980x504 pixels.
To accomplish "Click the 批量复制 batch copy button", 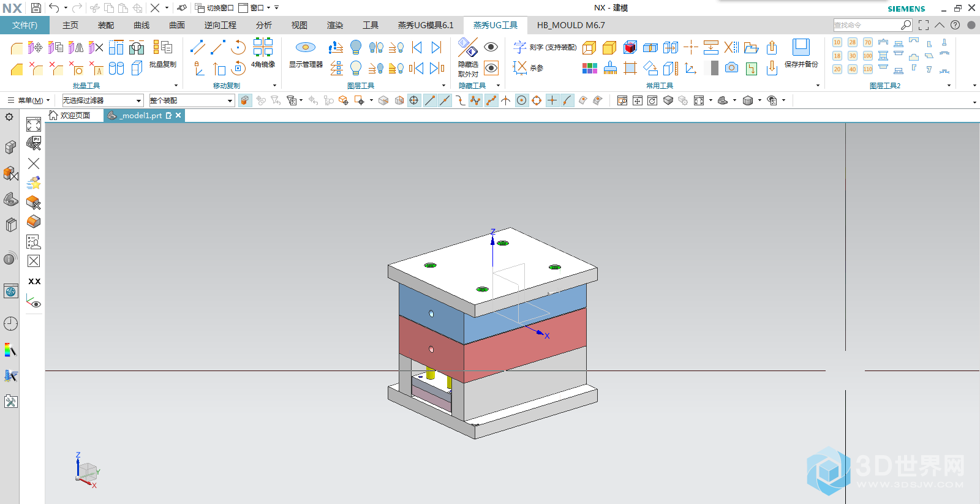I will (x=163, y=54).
